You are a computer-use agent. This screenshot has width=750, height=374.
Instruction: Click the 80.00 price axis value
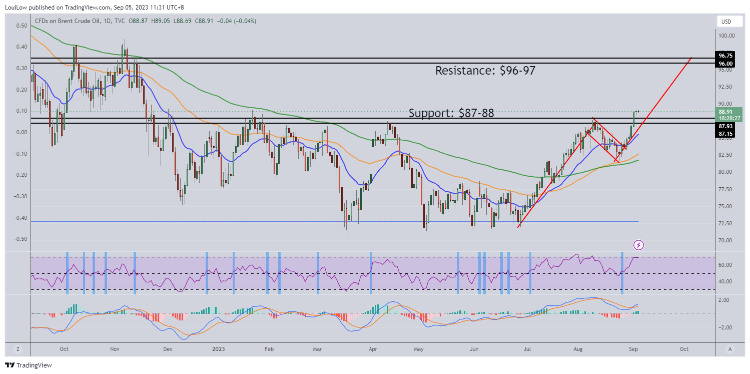tap(724, 172)
